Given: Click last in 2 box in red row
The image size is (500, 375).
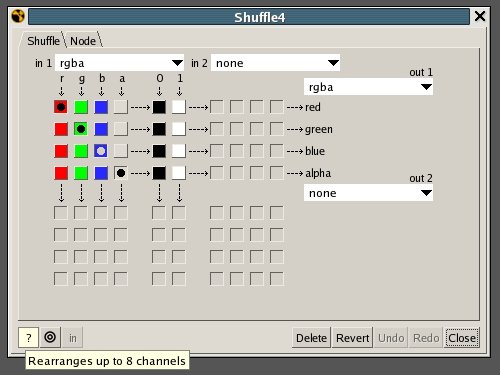Looking at the screenshot, I should 277,107.
